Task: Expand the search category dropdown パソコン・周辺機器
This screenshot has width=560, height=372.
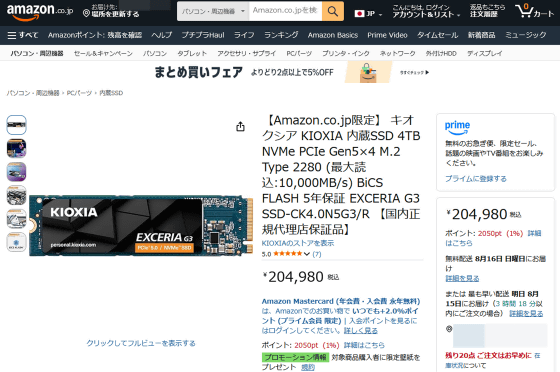Action: click(x=213, y=11)
